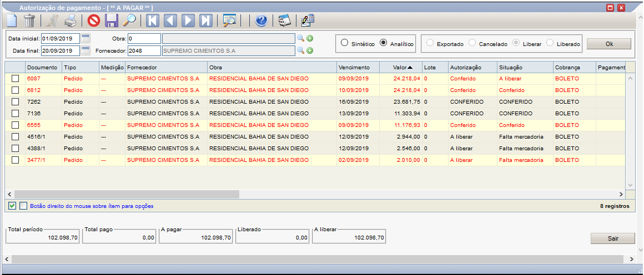The image size is (644, 275).
Task: Sort by the Vencimento column header
Action: click(x=358, y=67)
